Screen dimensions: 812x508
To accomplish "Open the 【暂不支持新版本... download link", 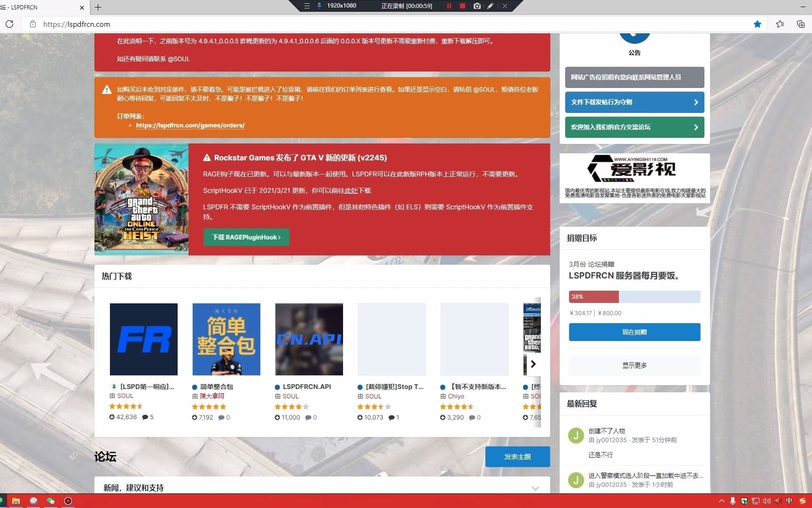I will coord(477,387).
